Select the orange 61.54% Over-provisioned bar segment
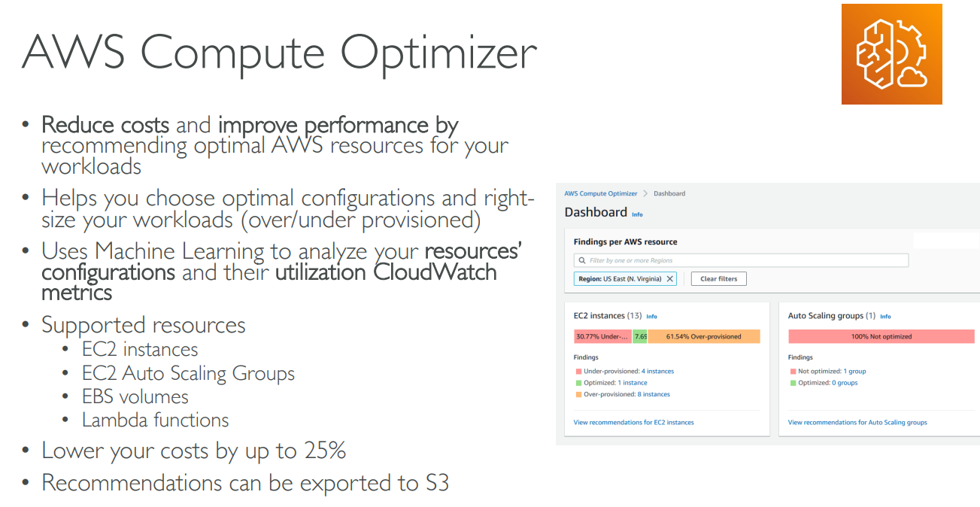980x507 pixels. [703, 337]
